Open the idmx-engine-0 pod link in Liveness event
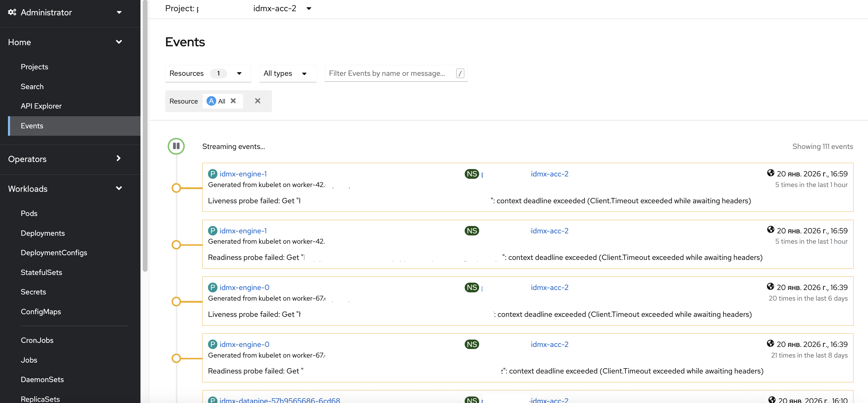The height and width of the screenshot is (403, 868). pyautogui.click(x=244, y=287)
